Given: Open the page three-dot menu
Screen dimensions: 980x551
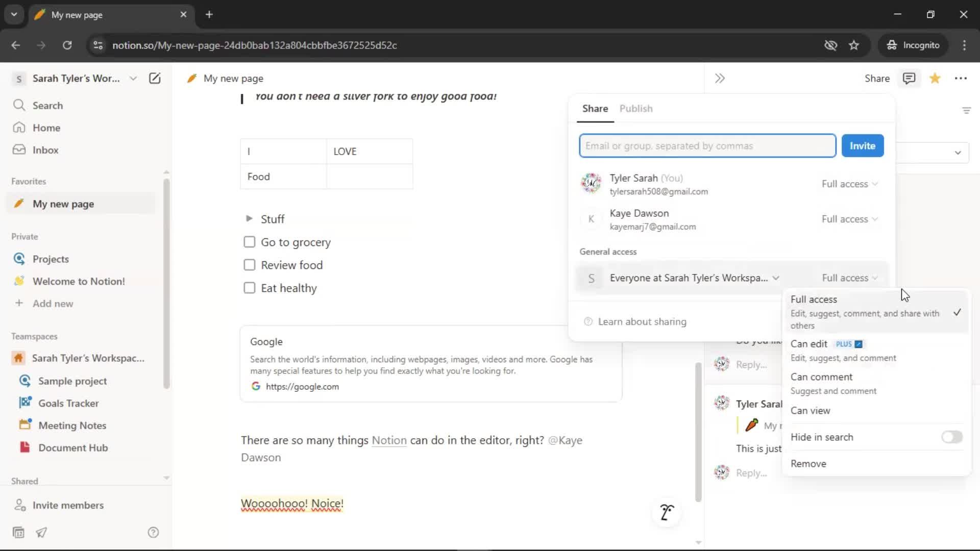Looking at the screenshot, I should [961, 78].
